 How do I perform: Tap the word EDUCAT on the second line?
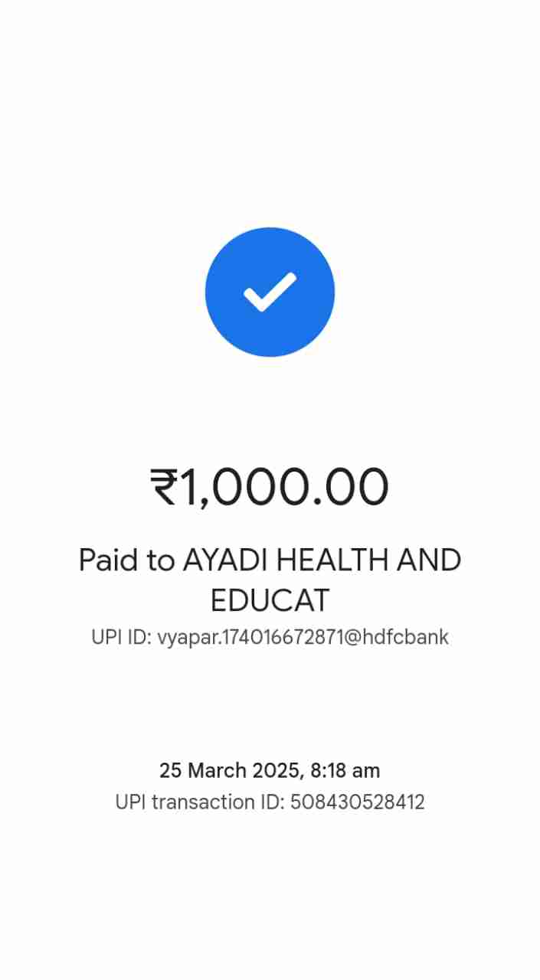[x=270, y=601]
